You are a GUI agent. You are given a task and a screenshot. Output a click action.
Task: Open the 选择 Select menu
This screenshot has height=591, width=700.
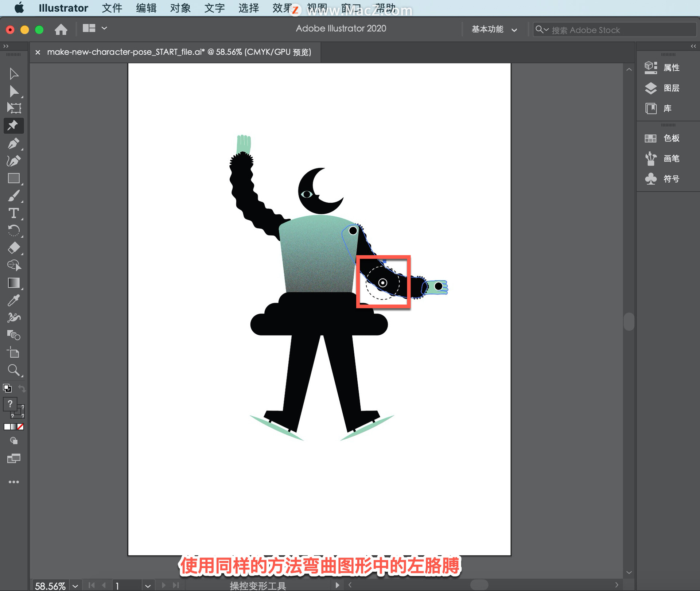click(x=249, y=8)
